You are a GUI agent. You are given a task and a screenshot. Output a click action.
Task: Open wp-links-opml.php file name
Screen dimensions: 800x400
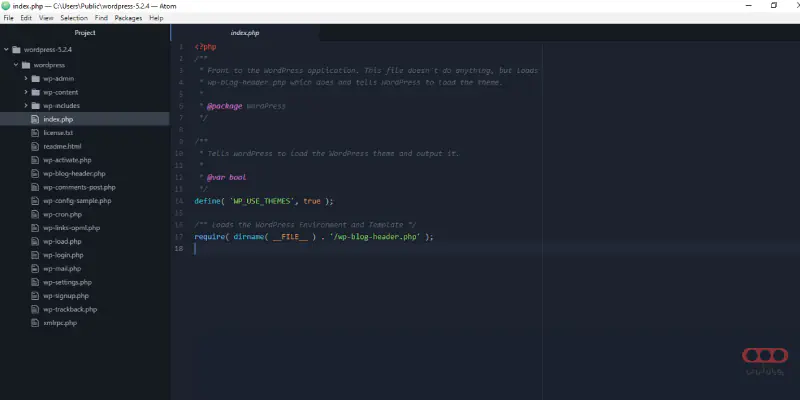point(72,228)
